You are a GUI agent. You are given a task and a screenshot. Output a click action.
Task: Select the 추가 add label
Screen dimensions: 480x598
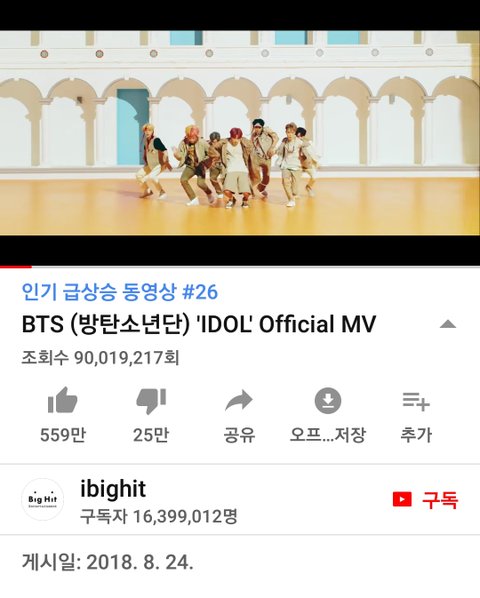pos(416,435)
